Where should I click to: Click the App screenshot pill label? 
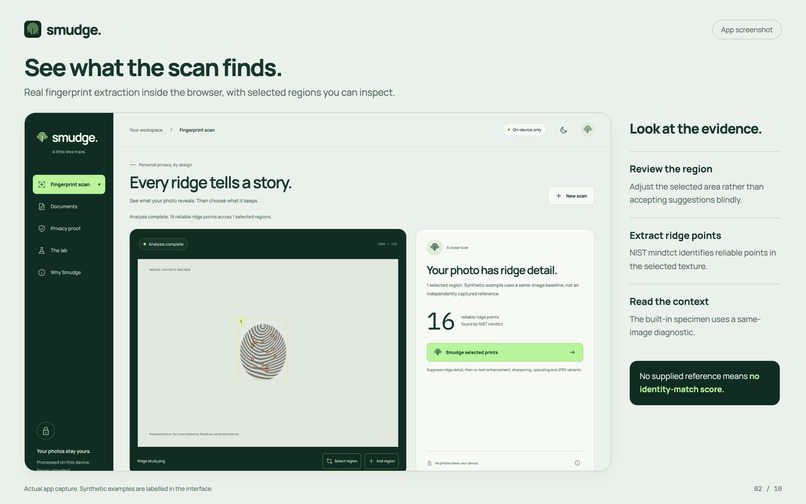tap(746, 30)
